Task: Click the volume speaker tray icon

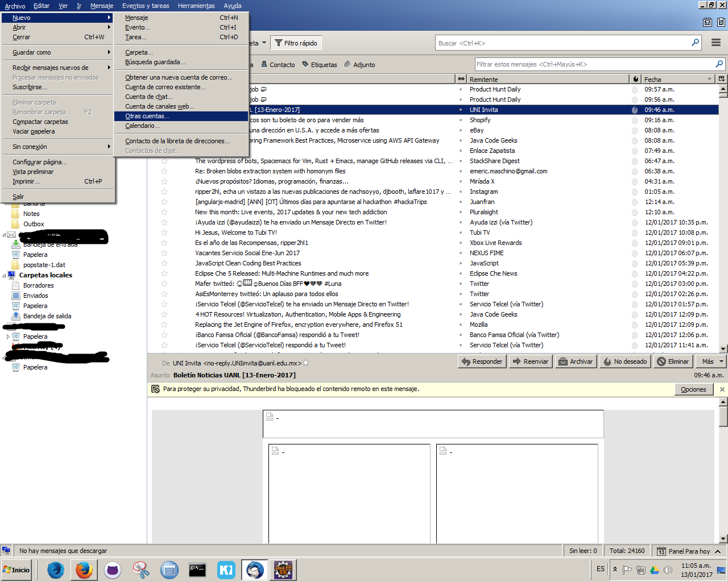Action: (x=668, y=569)
